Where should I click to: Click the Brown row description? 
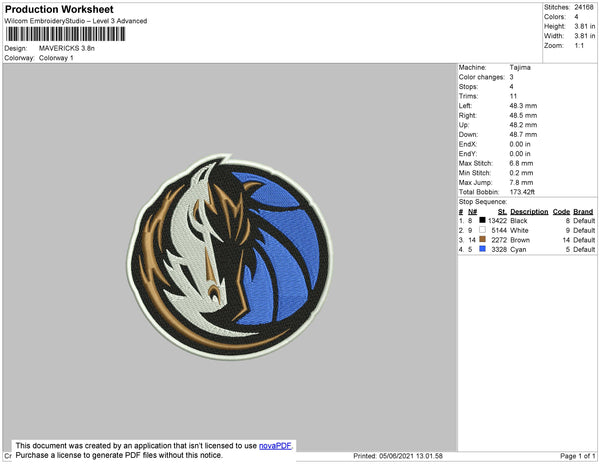click(x=520, y=240)
